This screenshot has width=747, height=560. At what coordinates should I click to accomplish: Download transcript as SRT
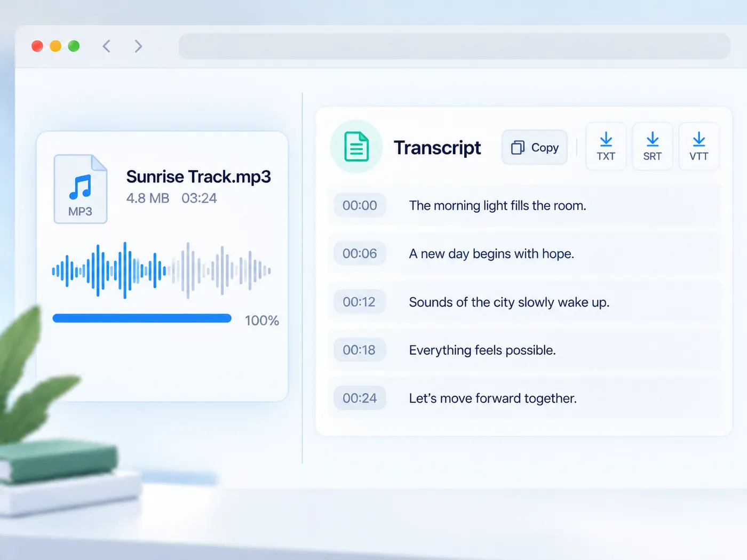click(x=653, y=147)
